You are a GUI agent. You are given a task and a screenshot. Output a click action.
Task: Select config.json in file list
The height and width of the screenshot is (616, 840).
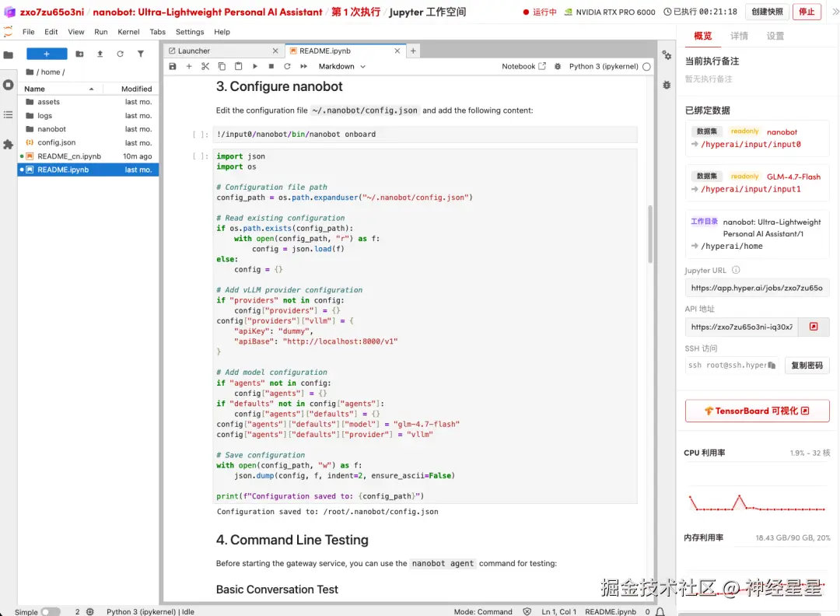click(89, 142)
